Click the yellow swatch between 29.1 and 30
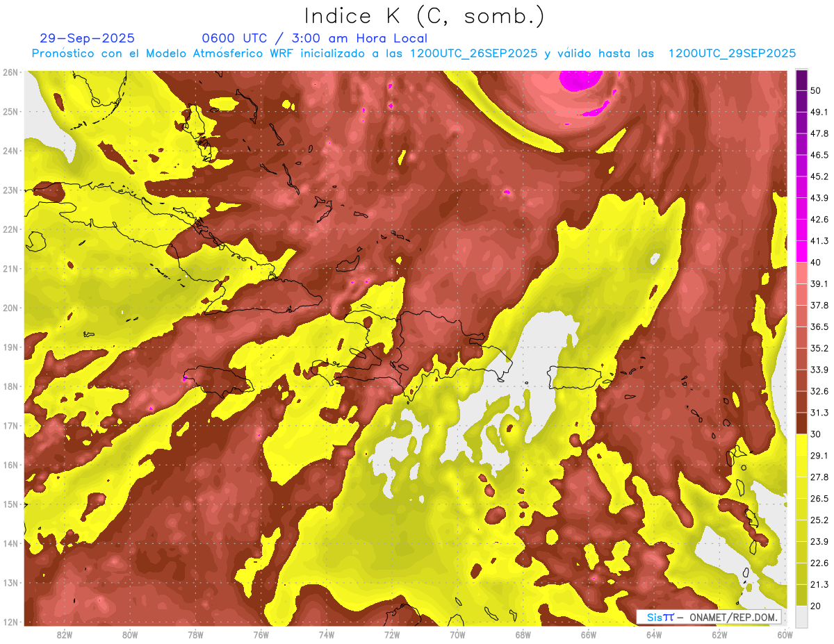Viewport: 834px width, 644px height. [x=801, y=445]
